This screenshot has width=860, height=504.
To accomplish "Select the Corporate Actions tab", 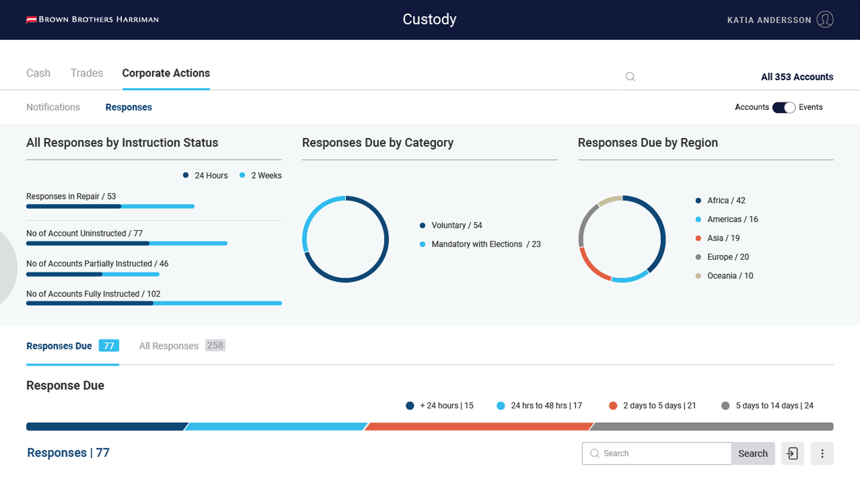I will [166, 73].
